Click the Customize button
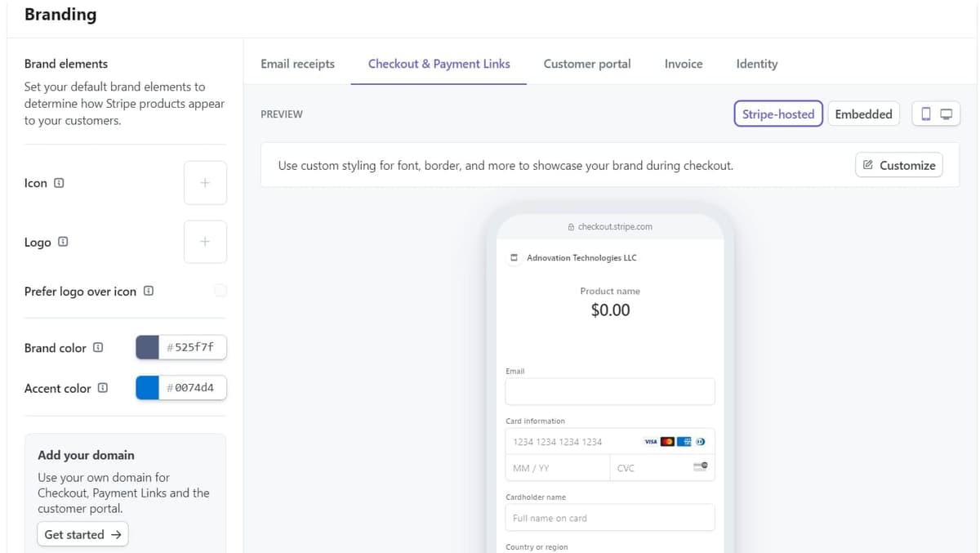Viewport: 980px width, 553px height. point(899,165)
